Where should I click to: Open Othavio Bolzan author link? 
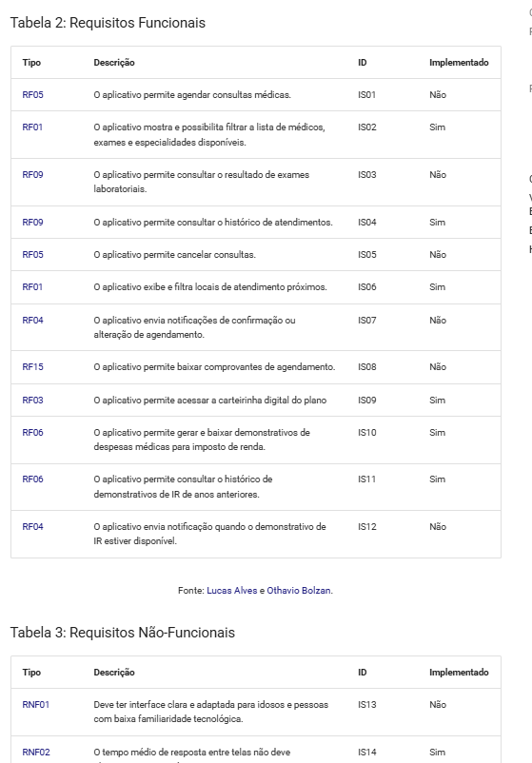point(299,590)
